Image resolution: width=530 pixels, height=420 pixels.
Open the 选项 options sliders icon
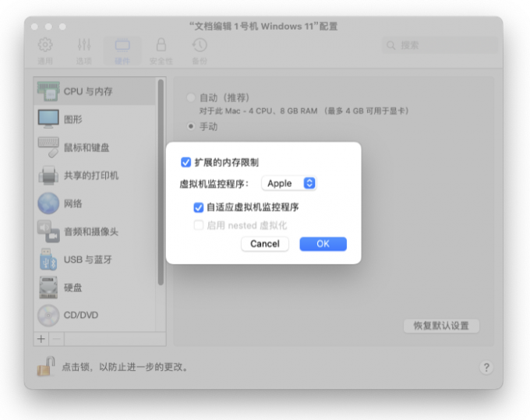coord(84,44)
